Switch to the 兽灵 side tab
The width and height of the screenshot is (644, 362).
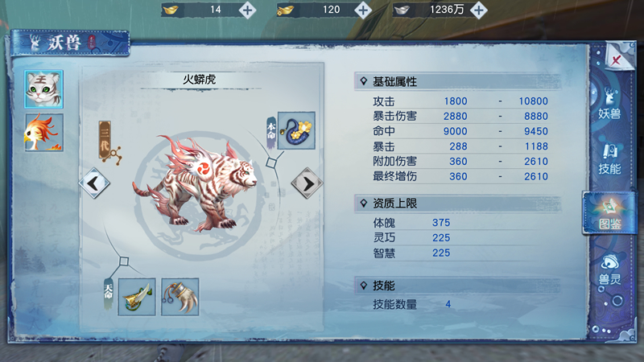click(609, 269)
